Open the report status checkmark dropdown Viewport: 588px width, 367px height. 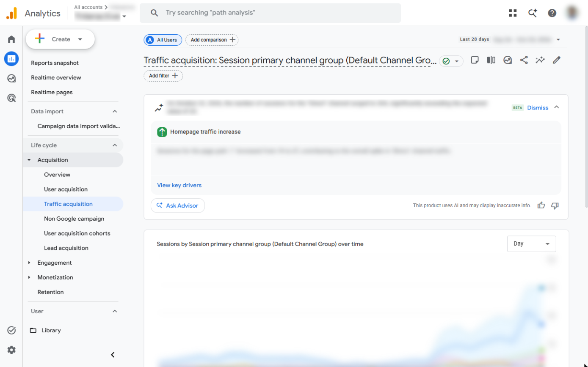click(x=451, y=61)
